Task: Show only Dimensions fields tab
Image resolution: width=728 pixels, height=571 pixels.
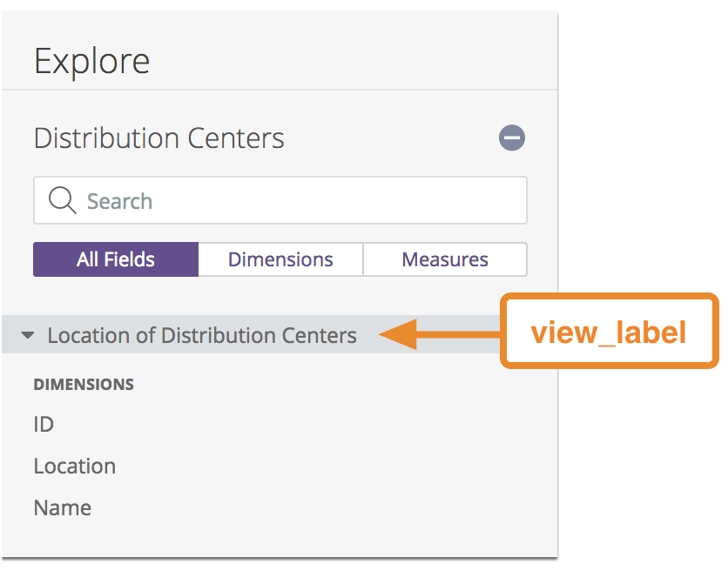Action: point(280,259)
